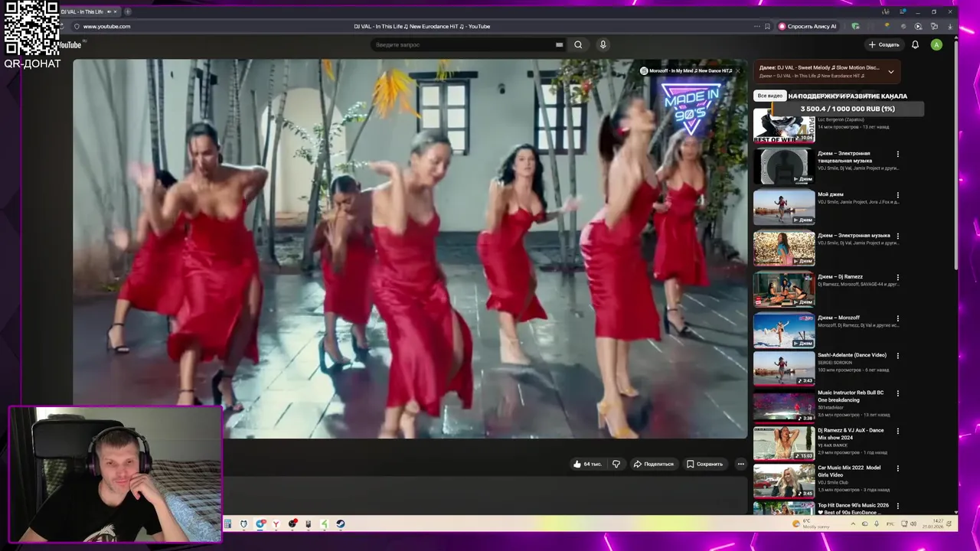Click Поделиться to share the video
This screenshot has height=551, width=980.
(x=653, y=464)
